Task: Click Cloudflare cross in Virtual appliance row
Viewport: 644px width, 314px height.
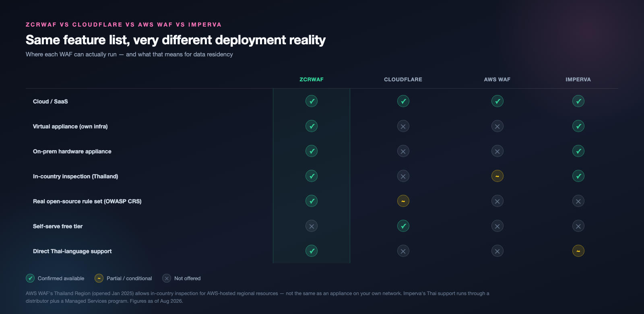Action: (403, 126)
